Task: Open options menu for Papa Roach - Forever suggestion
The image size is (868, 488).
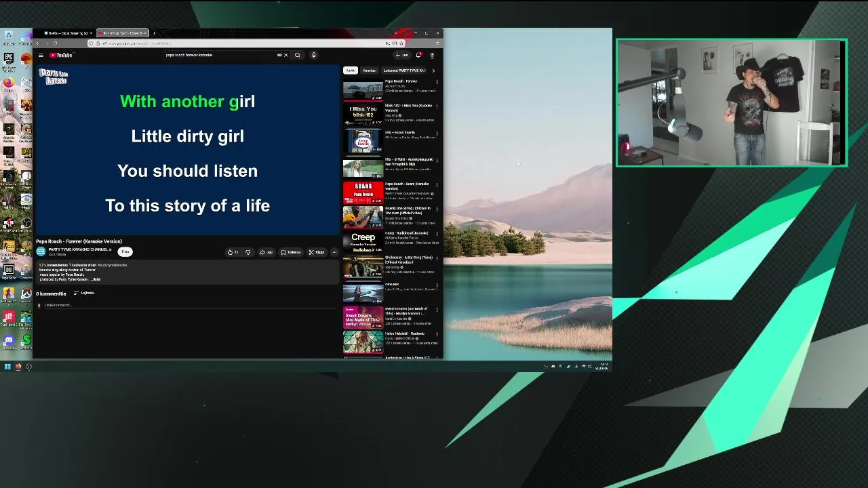Action: [x=437, y=81]
